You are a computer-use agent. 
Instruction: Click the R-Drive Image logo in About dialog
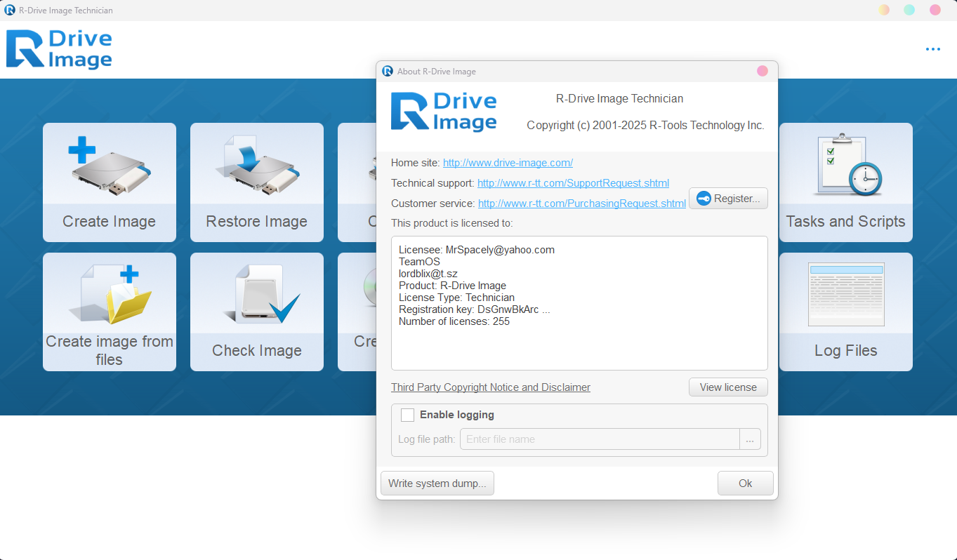click(444, 112)
